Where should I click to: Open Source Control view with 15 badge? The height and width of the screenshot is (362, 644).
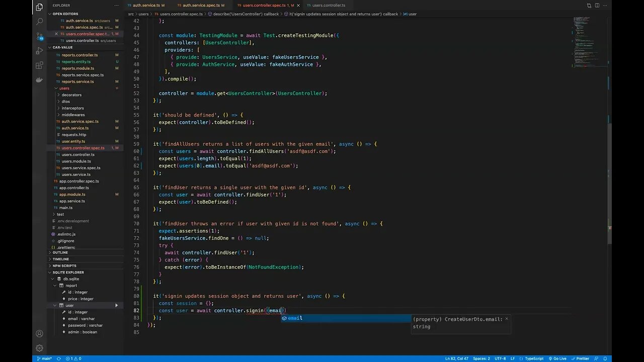(39, 36)
